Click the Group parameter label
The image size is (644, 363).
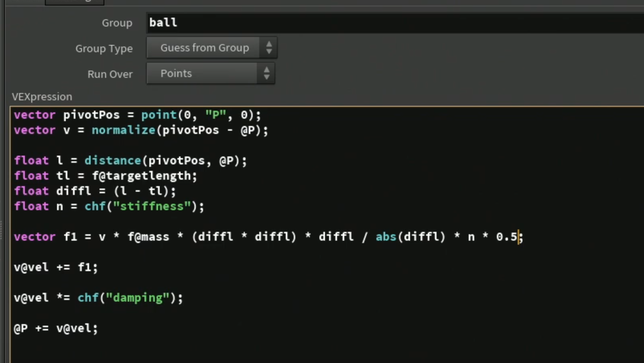click(117, 23)
